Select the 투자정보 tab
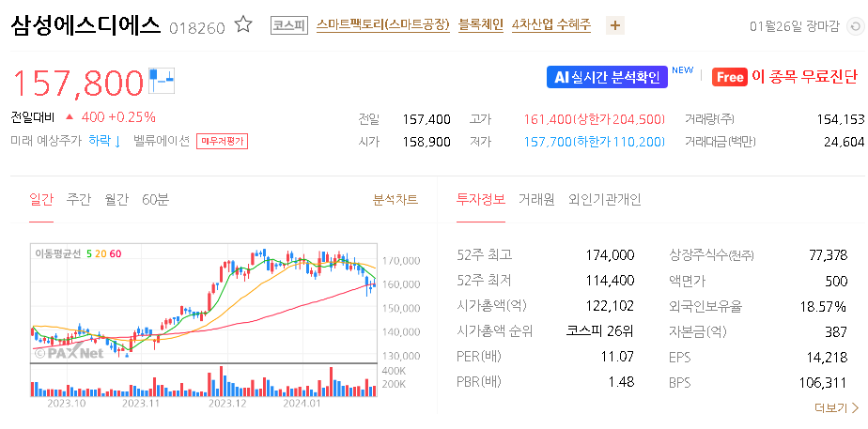This screenshot has height=429, width=868. [481, 200]
